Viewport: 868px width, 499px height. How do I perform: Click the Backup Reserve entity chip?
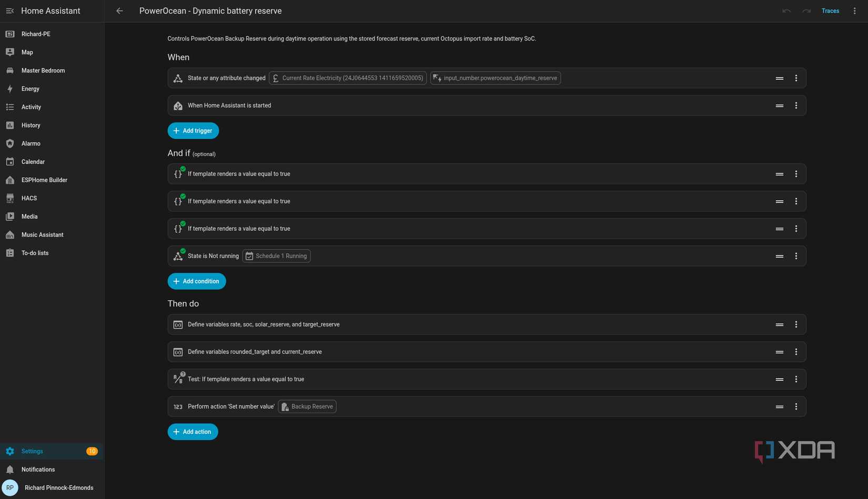coord(307,406)
